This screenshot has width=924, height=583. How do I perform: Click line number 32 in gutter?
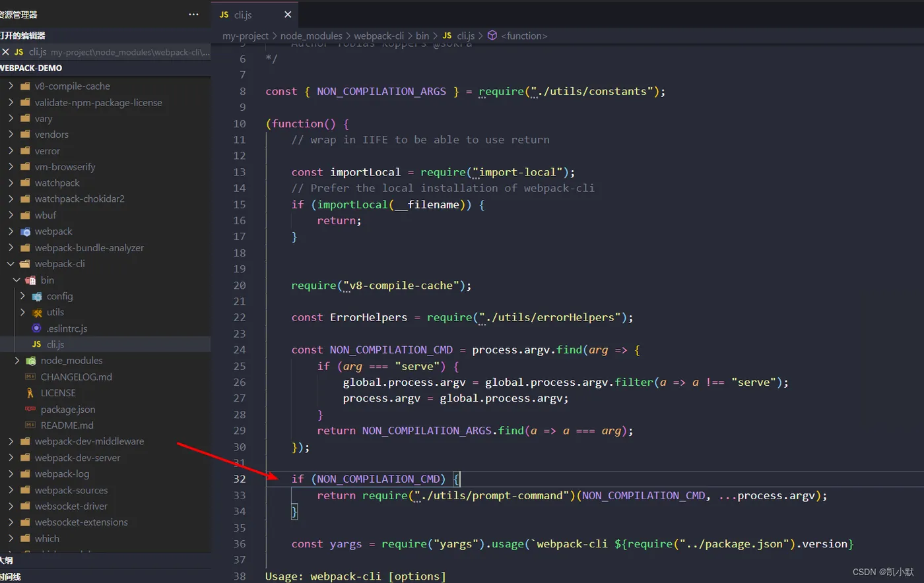239,479
